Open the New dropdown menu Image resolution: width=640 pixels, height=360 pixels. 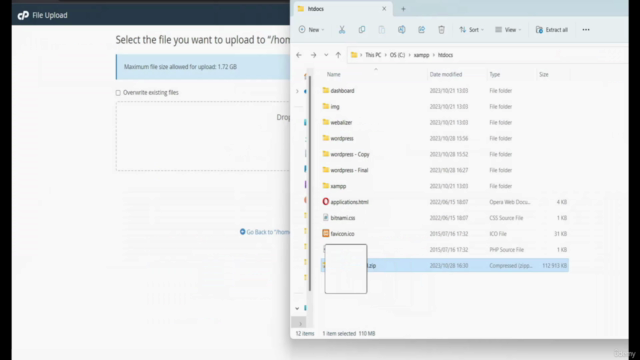pyautogui.click(x=311, y=29)
